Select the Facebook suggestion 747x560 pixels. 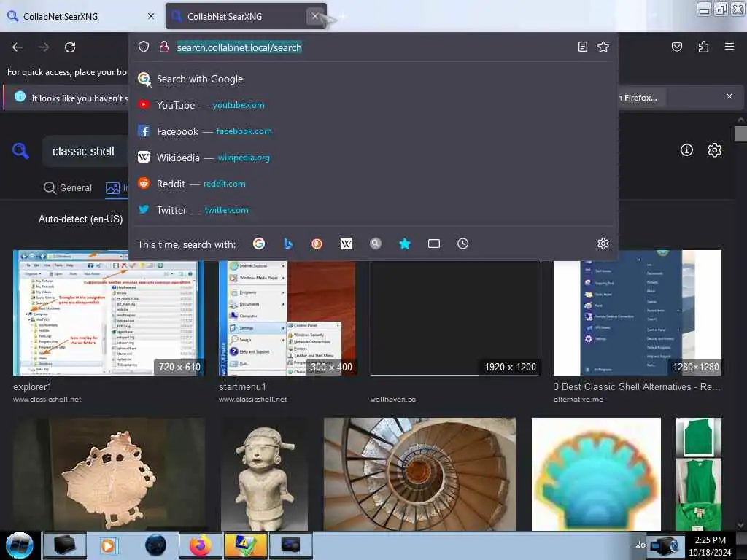(x=373, y=131)
